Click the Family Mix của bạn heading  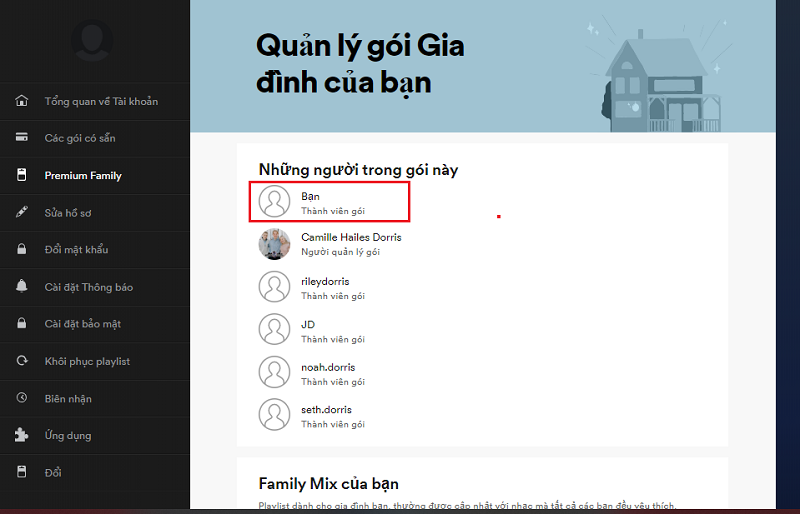(329, 483)
